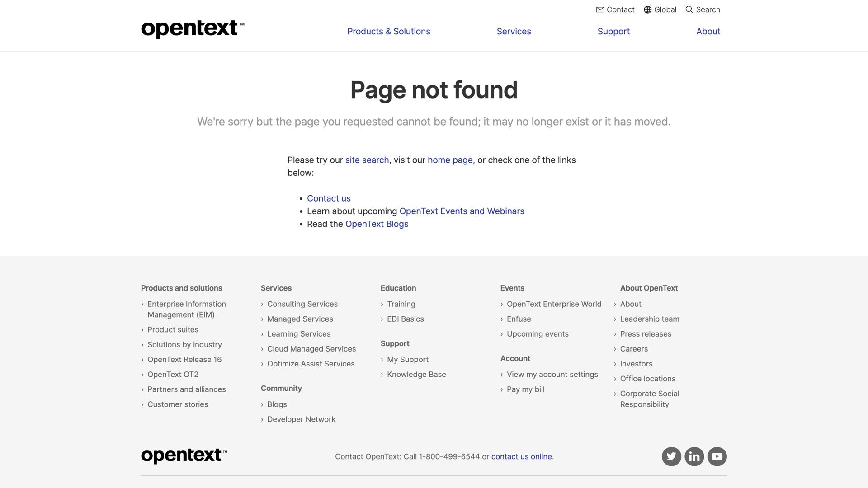Read the OpenText Blogs link
Viewport: 868px width, 488px height.
tap(377, 224)
